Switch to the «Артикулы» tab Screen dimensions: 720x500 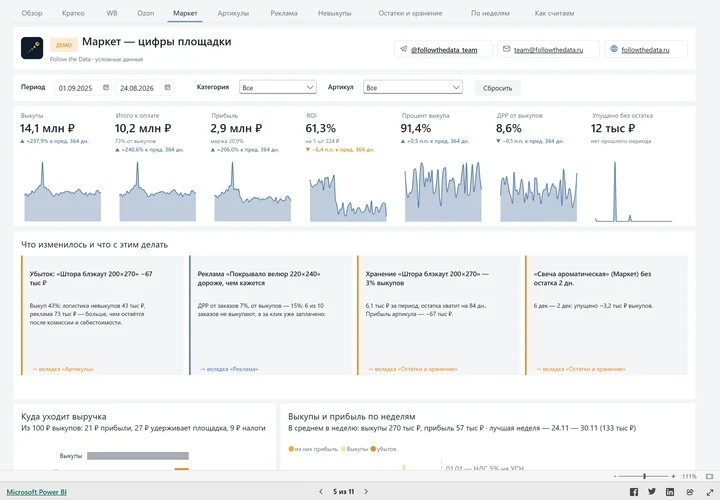(233, 13)
